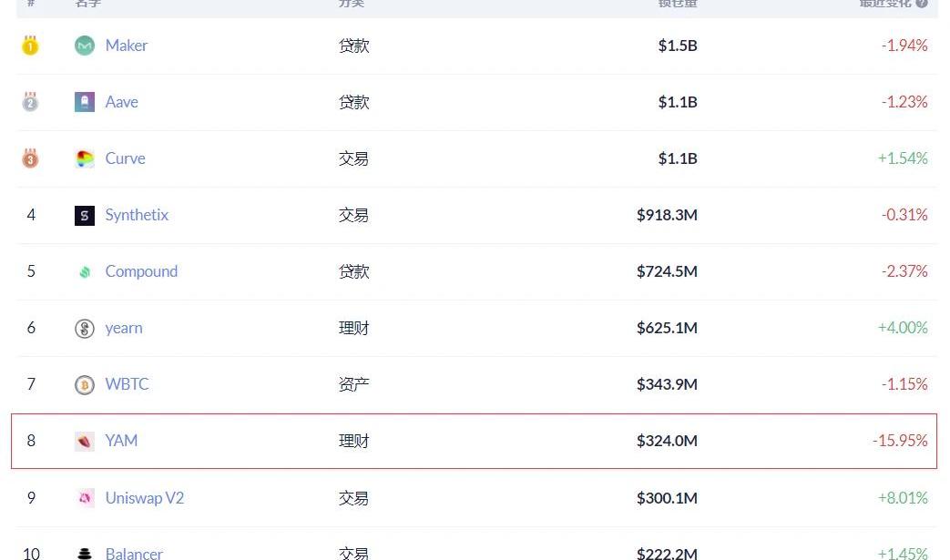The height and width of the screenshot is (560, 950).
Task: Click the Synthetix logo icon
Action: 84,215
